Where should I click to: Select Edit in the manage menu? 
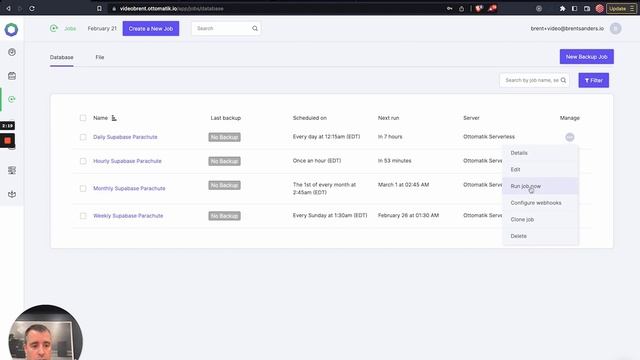pyautogui.click(x=540, y=169)
